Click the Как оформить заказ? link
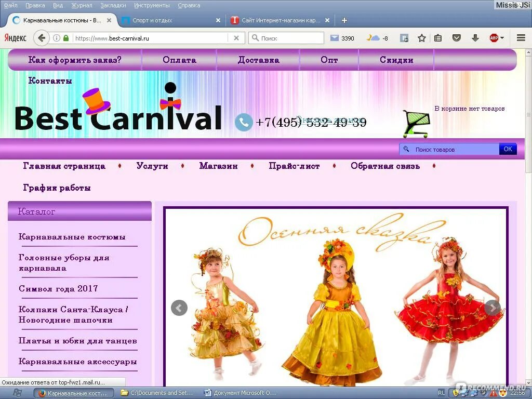This screenshot has width=532, height=399. pos(75,60)
